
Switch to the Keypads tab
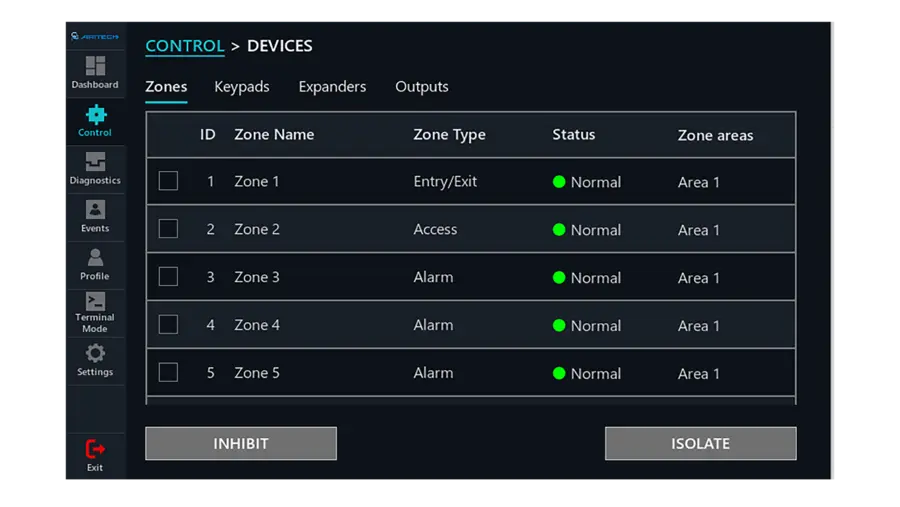click(242, 87)
